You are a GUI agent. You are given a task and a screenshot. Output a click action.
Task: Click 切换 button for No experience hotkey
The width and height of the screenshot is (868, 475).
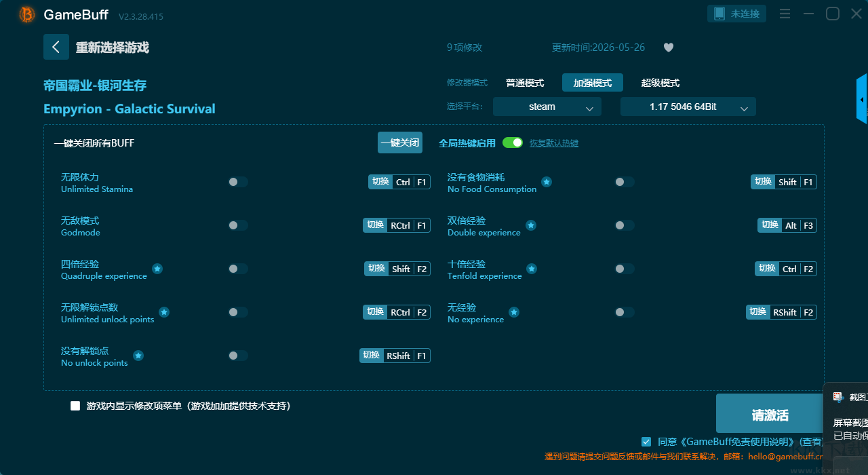coord(759,312)
